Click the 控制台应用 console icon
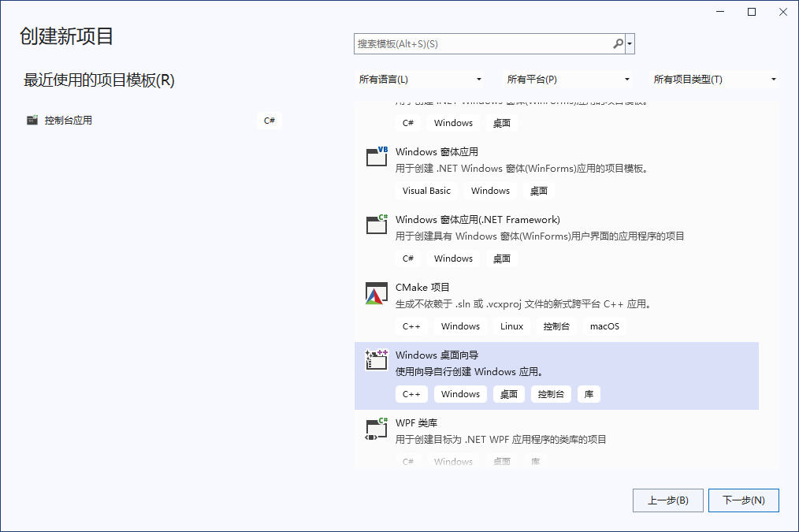The image size is (799, 532). tap(32, 121)
